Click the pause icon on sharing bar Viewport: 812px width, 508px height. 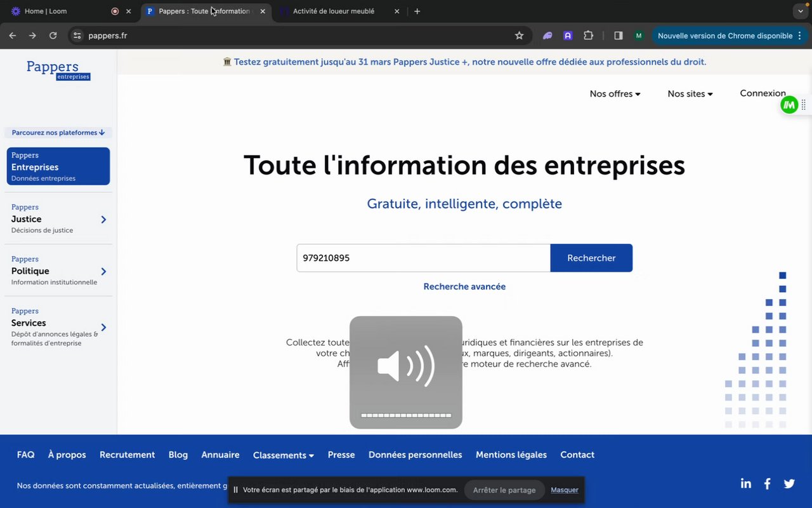[235, 490]
